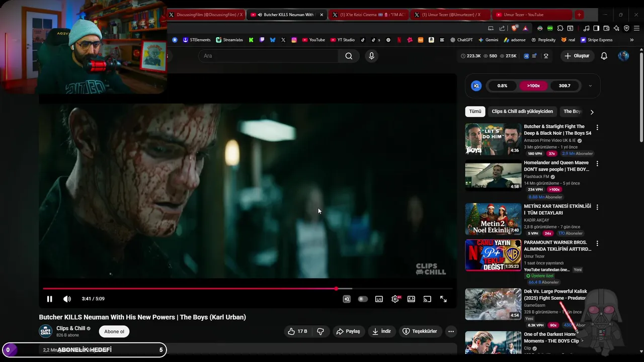The height and width of the screenshot is (362, 644).
Task: Open the Instagram bookmark icon
Action: [x=294, y=40]
